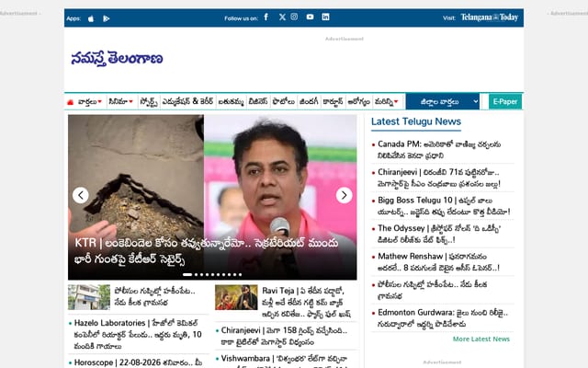Open the building thumbnail beside police story
This screenshot has height=368, width=588.
(89, 297)
